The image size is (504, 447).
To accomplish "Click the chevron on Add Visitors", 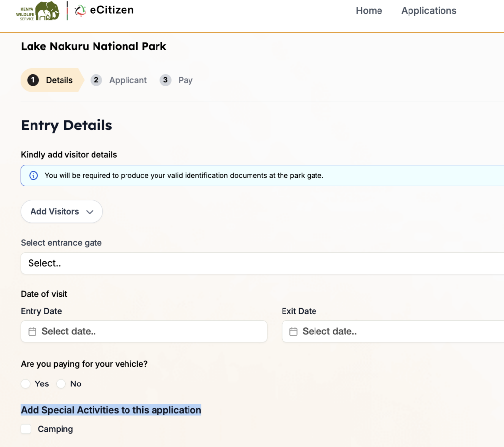I will pos(90,212).
